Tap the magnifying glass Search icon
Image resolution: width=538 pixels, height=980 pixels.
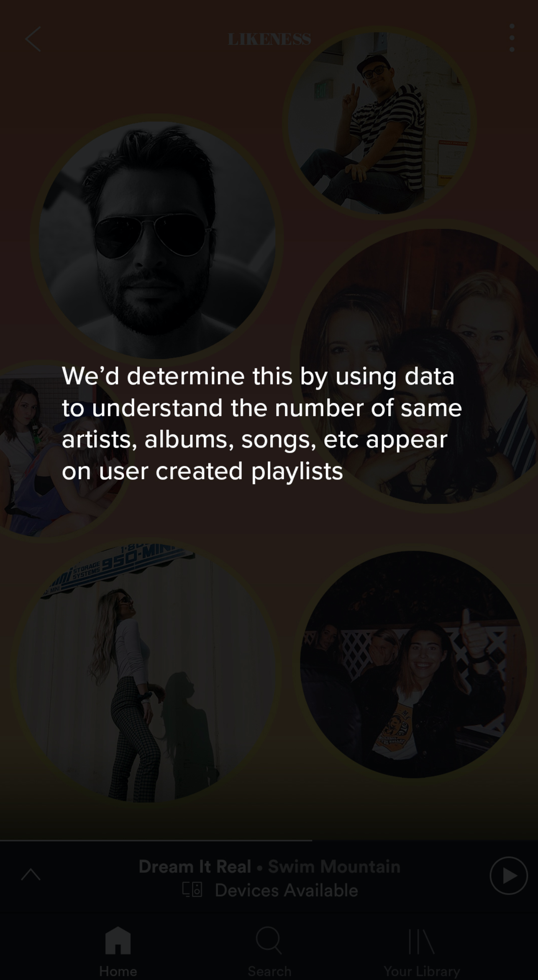269,940
